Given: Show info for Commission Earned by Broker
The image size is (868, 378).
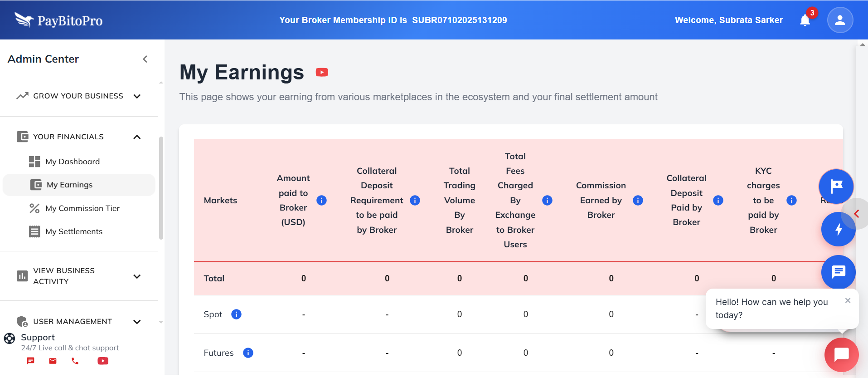Looking at the screenshot, I should 638,200.
